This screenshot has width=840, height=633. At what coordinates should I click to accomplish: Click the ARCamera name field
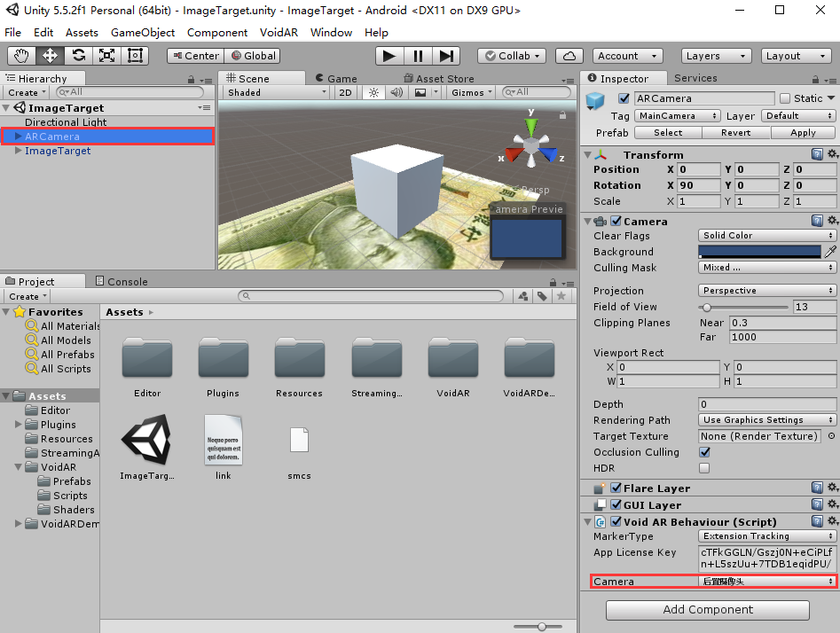[704, 98]
